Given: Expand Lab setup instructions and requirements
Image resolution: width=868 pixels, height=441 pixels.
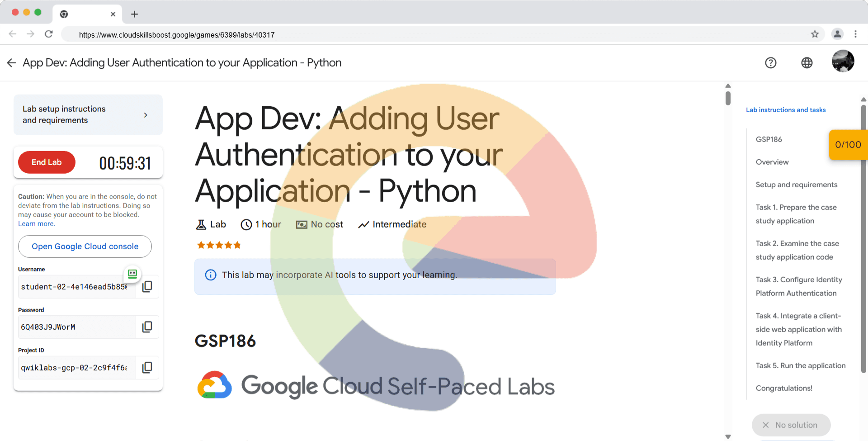Looking at the screenshot, I should tap(88, 115).
